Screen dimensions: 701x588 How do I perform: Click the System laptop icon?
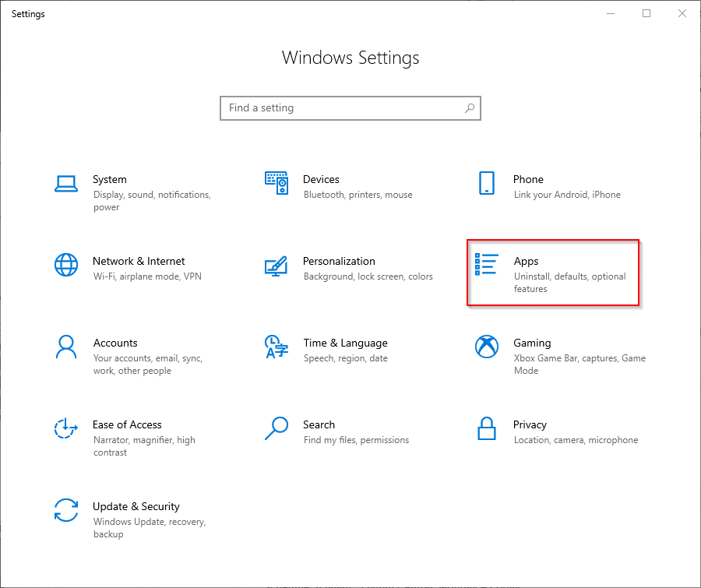[66, 184]
